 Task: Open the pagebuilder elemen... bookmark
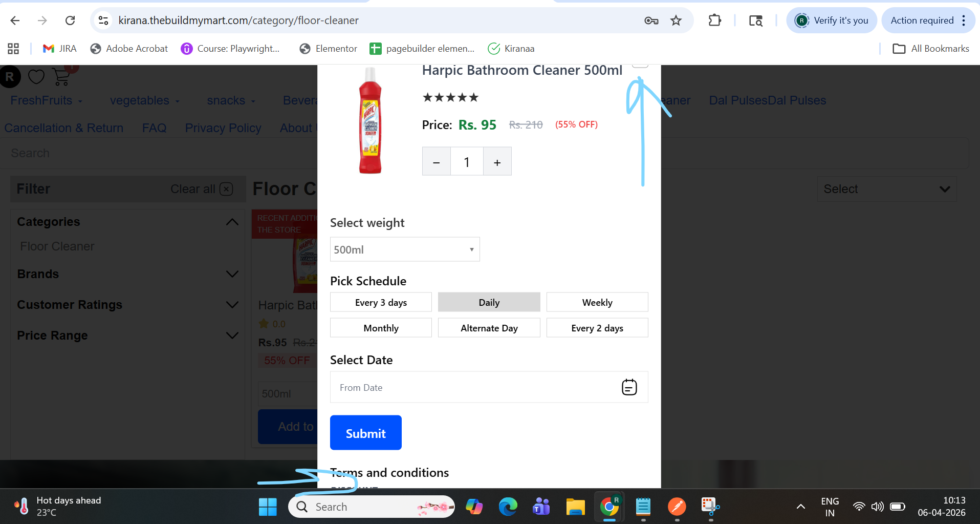click(x=422, y=49)
